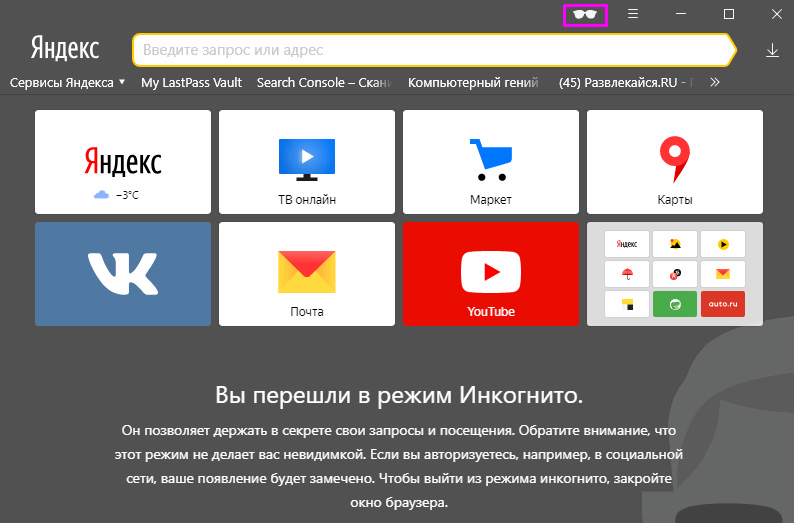
Task: Open the Search Console bookmark
Action: (324, 83)
